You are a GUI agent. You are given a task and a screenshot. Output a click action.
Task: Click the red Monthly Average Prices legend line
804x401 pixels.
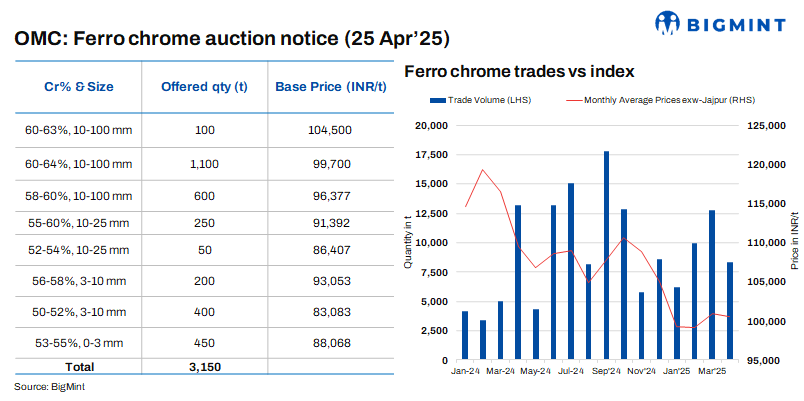(x=574, y=100)
